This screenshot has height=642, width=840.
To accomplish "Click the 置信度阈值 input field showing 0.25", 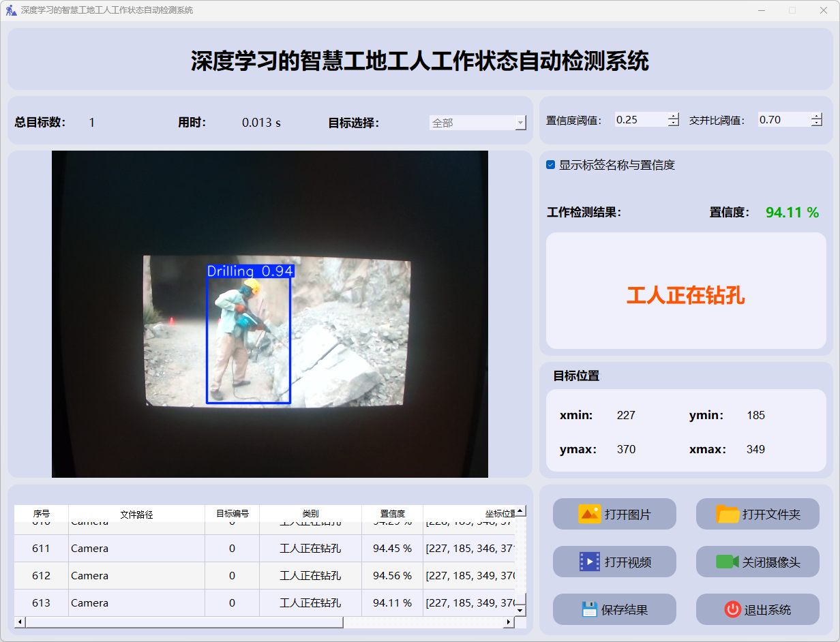I will (x=640, y=120).
